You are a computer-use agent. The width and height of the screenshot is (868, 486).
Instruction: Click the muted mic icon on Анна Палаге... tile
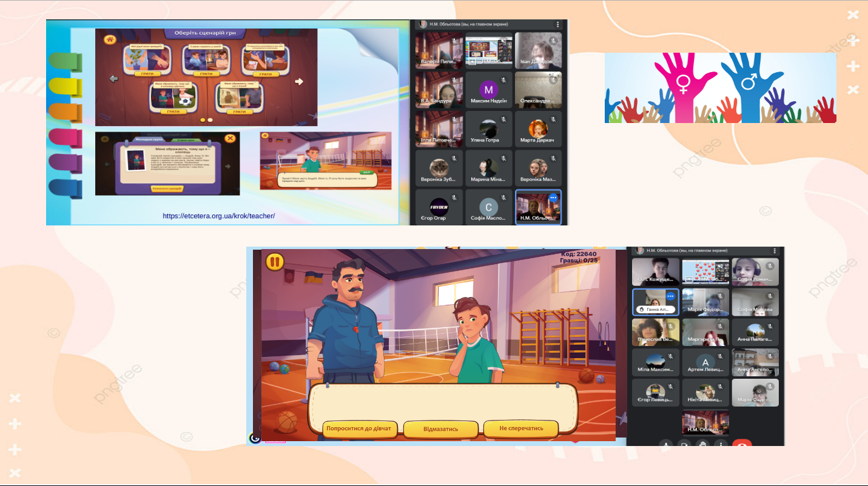(x=770, y=326)
